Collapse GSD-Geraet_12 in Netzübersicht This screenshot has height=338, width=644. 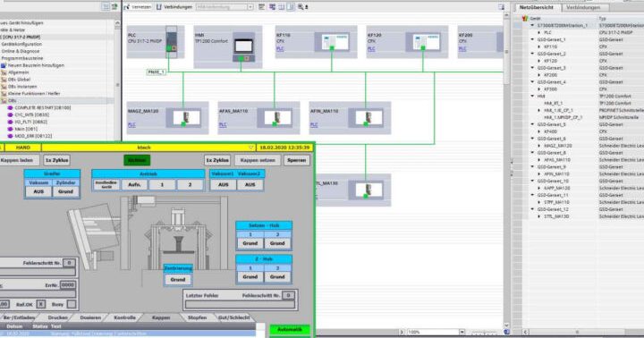point(533,209)
